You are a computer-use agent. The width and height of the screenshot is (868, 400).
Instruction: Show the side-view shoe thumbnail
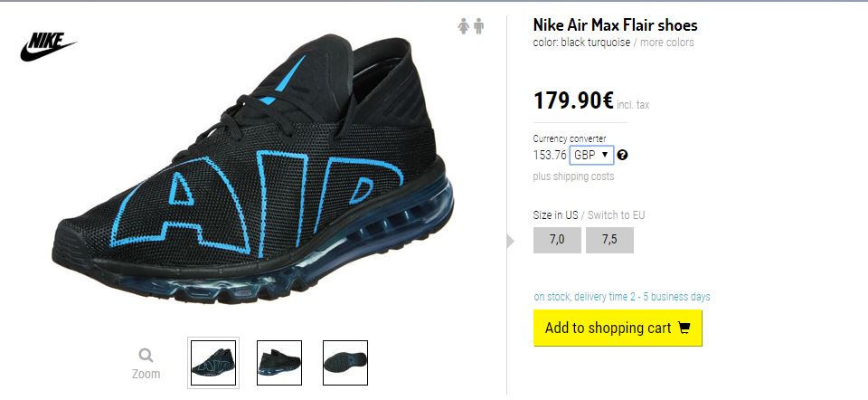point(279,363)
